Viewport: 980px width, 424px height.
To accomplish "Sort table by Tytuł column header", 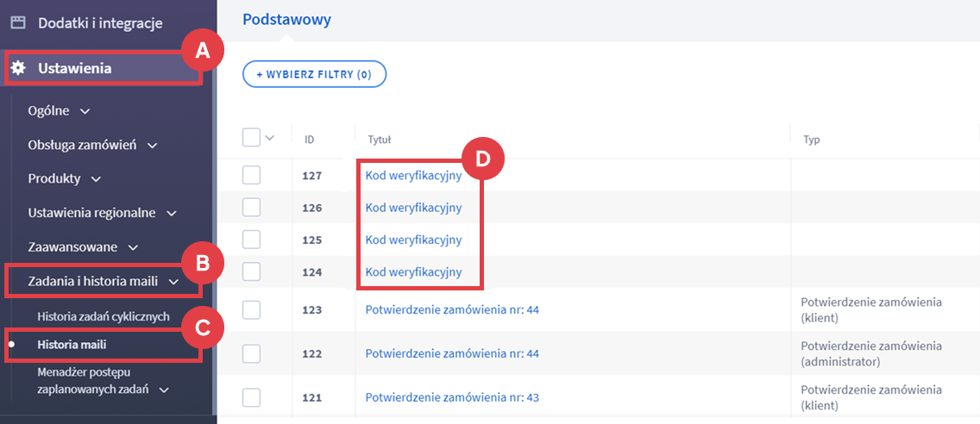I will (380, 139).
